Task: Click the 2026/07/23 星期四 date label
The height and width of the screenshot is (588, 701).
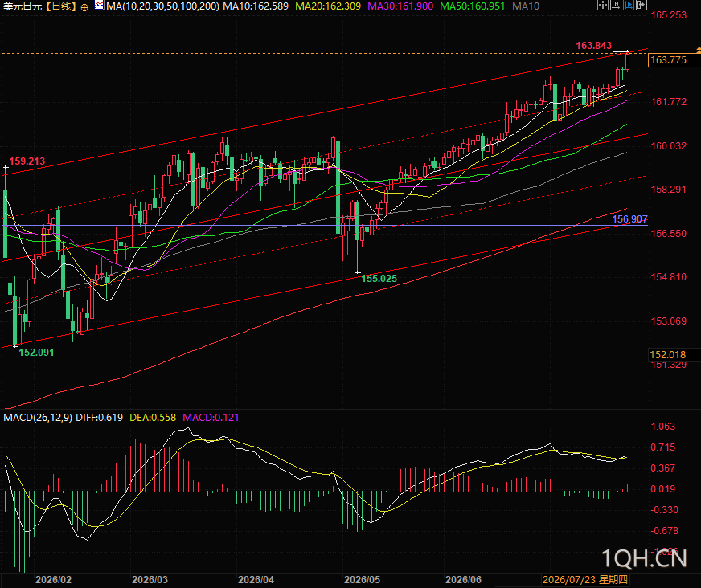Action: coord(584,580)
